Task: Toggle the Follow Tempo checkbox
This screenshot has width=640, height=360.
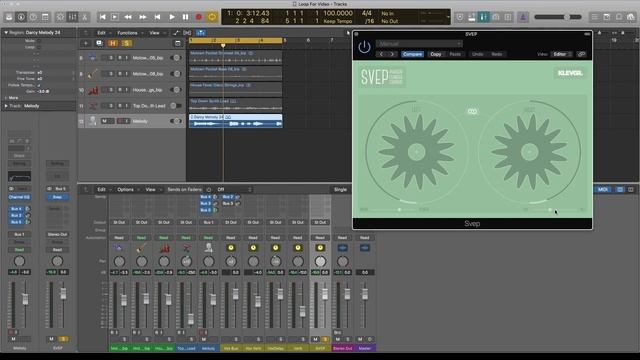Action: (x=39, y=85)
